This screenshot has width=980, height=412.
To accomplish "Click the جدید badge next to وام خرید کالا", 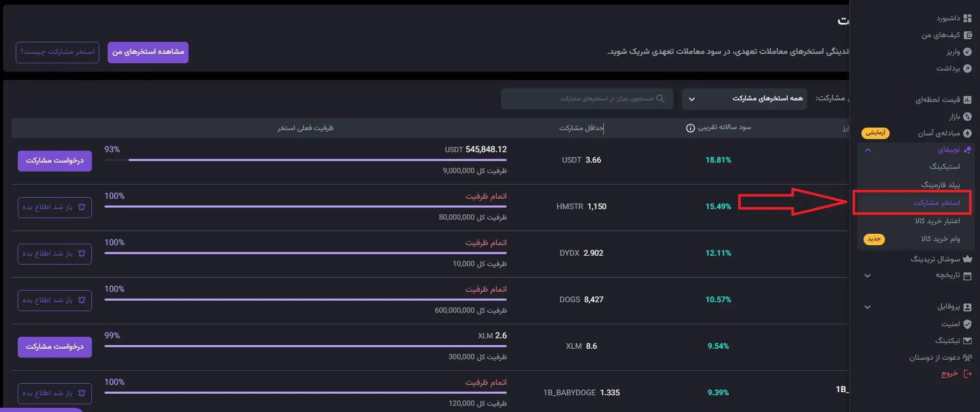I will click(874, 239).
